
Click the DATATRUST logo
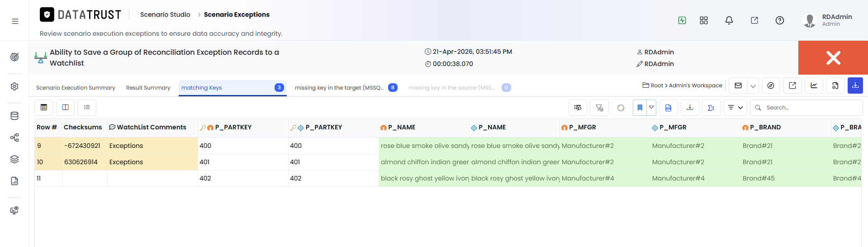point(81,15)
